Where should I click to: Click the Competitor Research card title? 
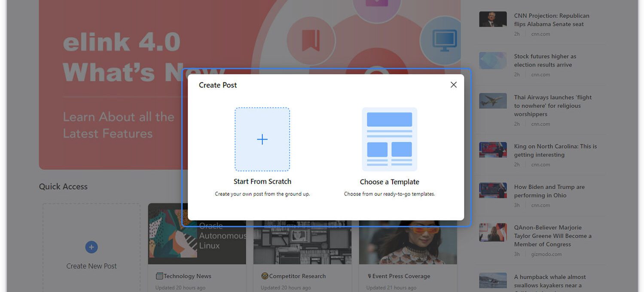pyautogui.click(x=297, y=276)
